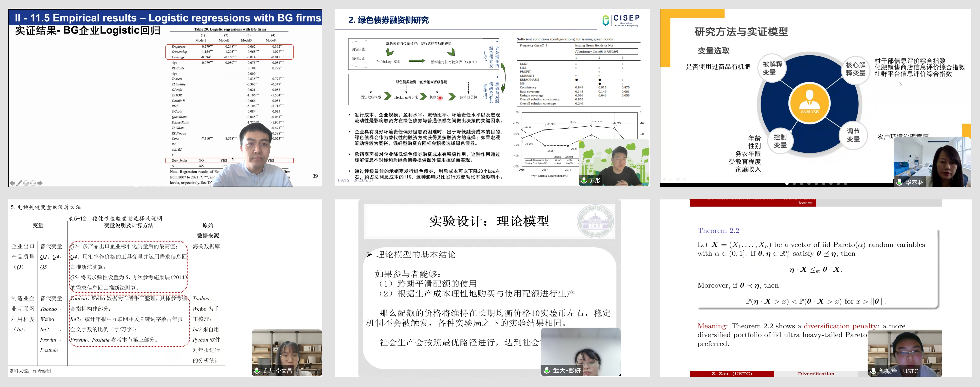Click microphone icon next to 邹振烽 - USTC
Screen dimensions: 980x387
(874, 371)
